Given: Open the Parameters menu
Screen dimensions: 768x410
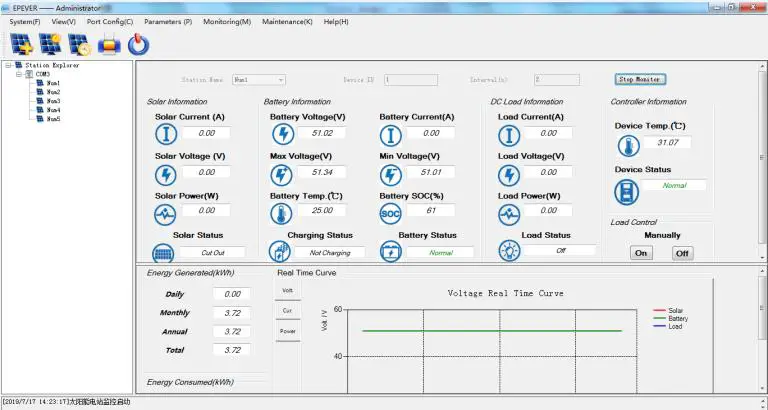Looking at the screenshot, I should pyautogui.click(x=168, y=21).
